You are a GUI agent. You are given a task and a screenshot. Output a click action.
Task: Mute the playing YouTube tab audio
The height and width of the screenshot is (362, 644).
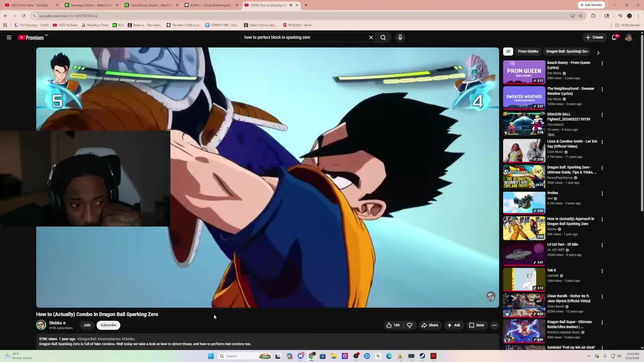point(290,5)
